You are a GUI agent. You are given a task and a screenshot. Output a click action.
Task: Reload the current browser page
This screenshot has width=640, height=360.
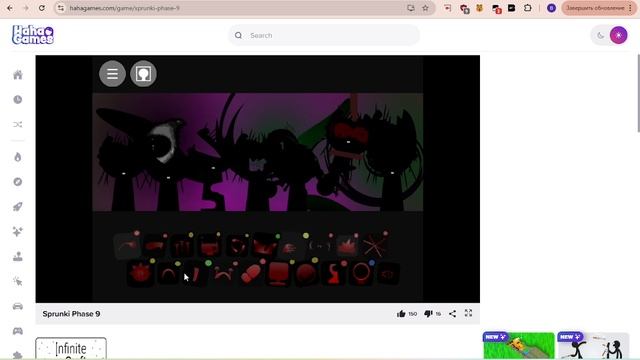click(x=42, y=8)
